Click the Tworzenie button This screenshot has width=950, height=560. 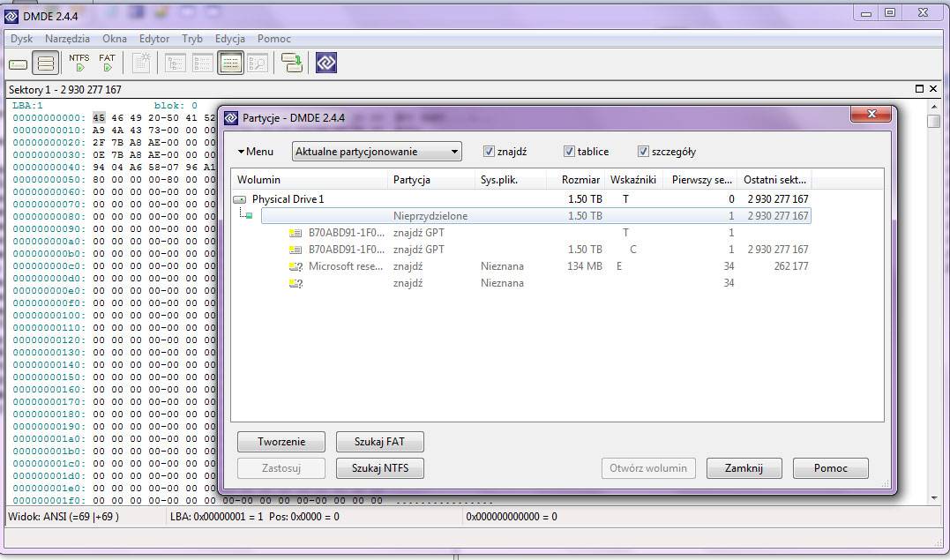pos(281,442)
